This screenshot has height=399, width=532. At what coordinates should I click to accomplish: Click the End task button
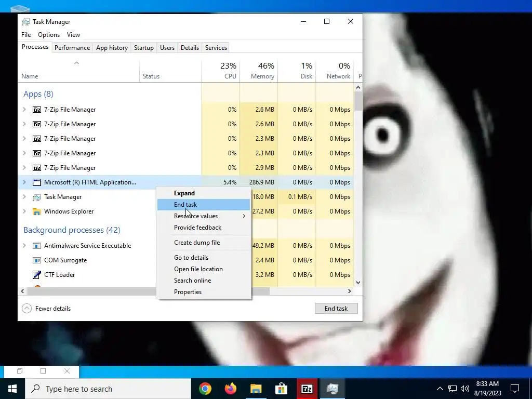[336, 309]
